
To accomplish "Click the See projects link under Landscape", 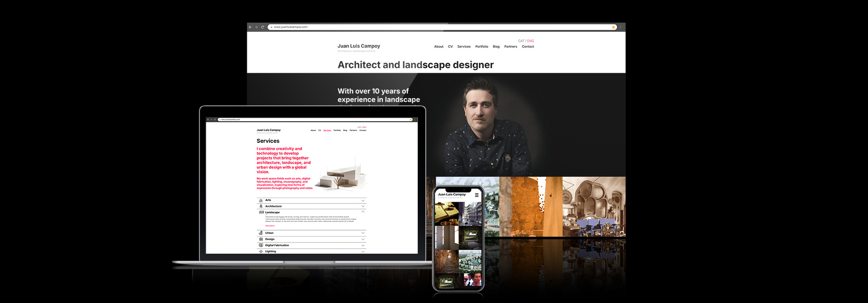I will point(270,226).
